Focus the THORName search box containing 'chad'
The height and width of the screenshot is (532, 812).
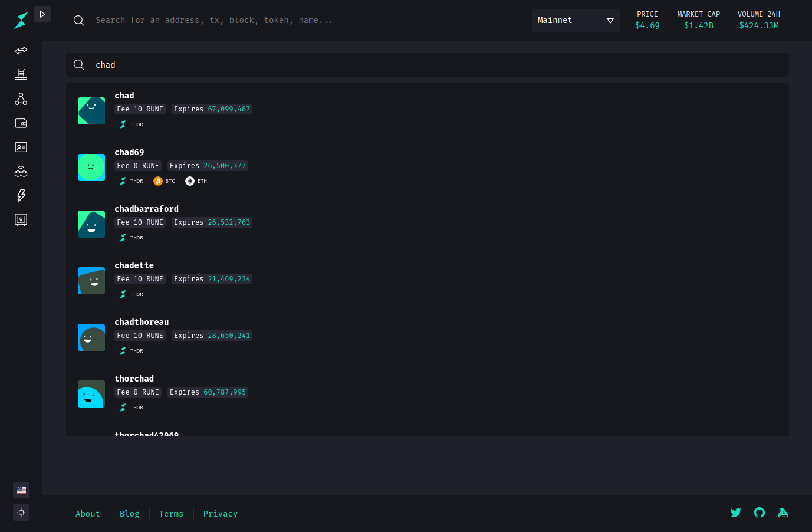(x=428, y=65)
